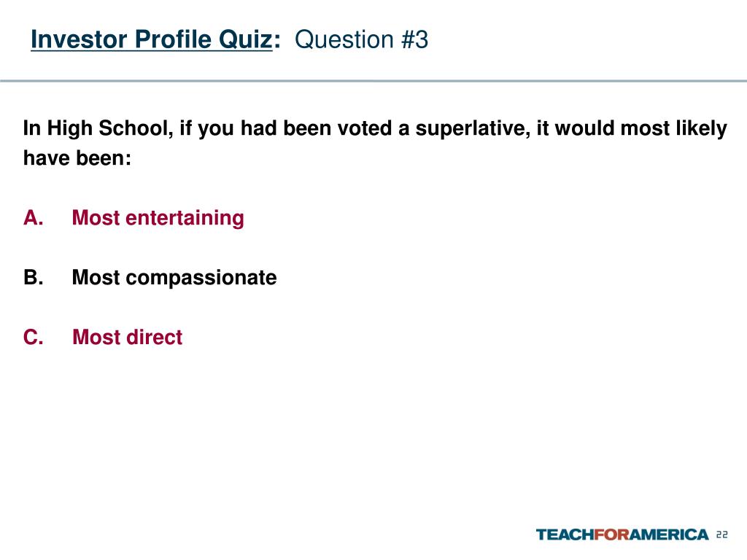Screen dimensions: 747x560
Task: Click the orange FOR in the logo
Action: click(614, 534)
